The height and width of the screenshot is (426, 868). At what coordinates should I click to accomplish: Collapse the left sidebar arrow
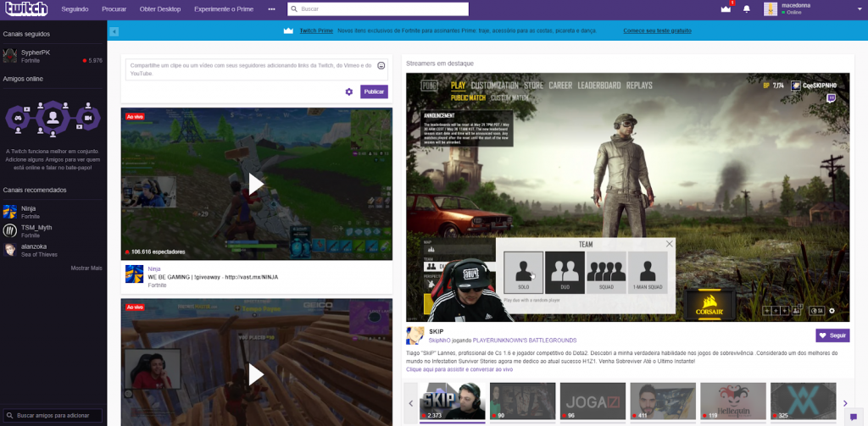tap(114, 31)
